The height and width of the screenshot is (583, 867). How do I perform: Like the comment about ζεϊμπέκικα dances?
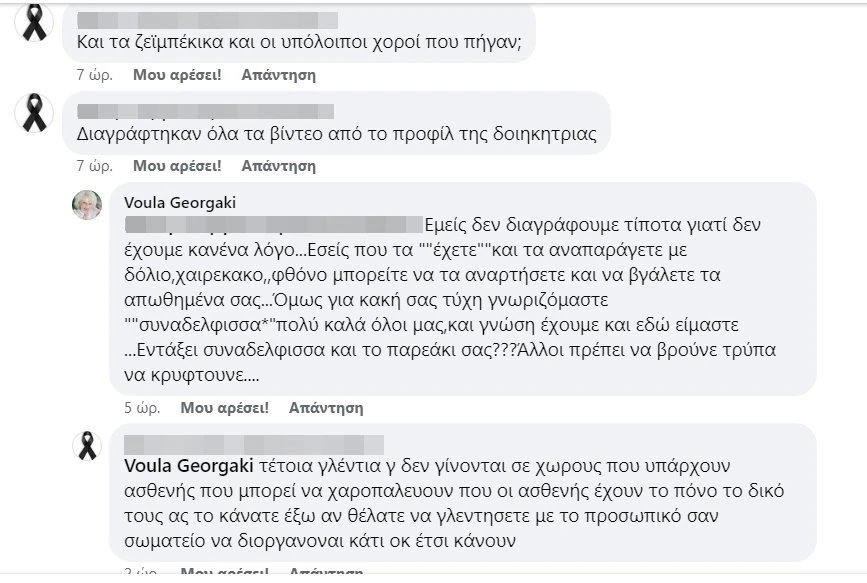click(x=177, y=75)
